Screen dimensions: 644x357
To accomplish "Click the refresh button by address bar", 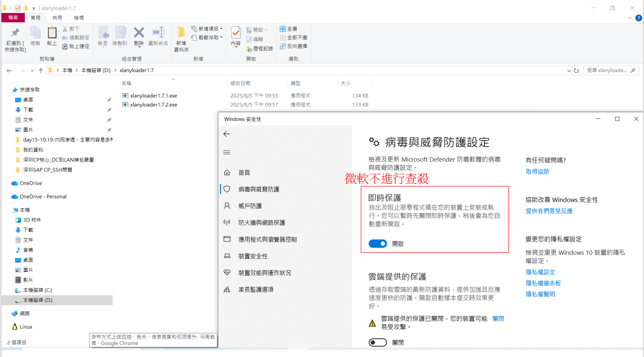I will click(576, 71).
